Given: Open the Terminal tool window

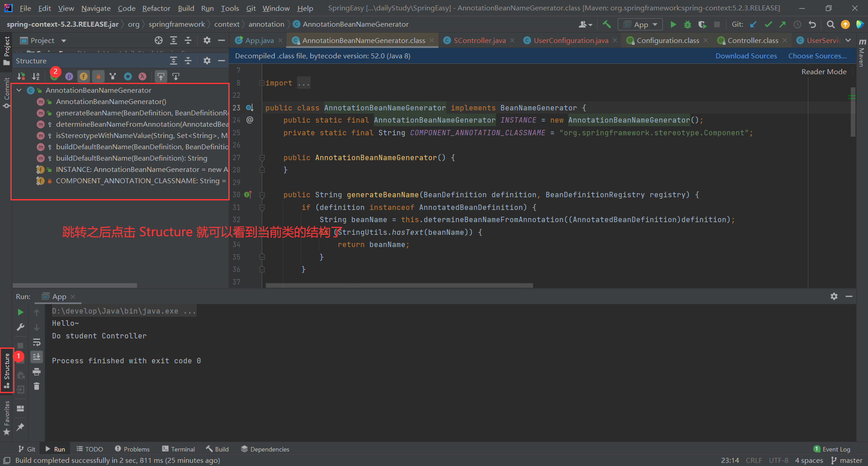Looking at the screenshot, I should tap(179, 449).
